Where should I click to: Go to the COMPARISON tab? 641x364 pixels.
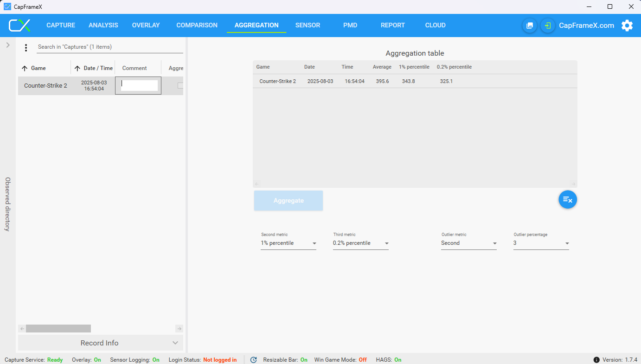[197, 26]
